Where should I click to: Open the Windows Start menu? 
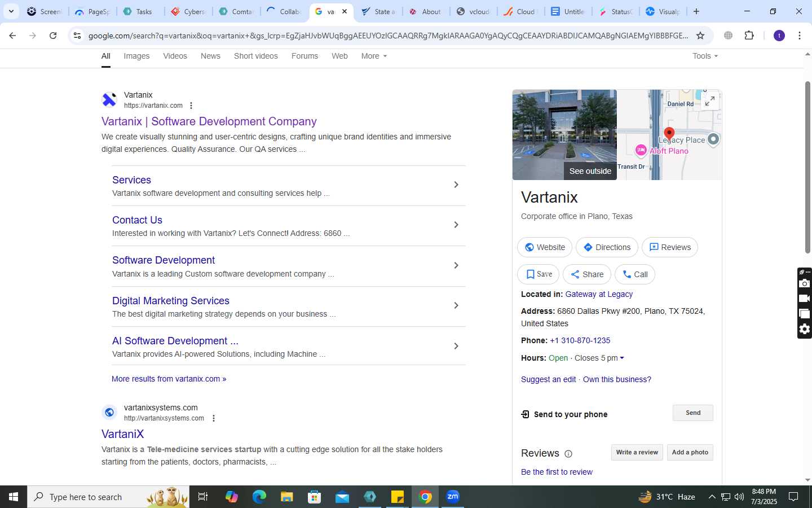click(14, 497)
